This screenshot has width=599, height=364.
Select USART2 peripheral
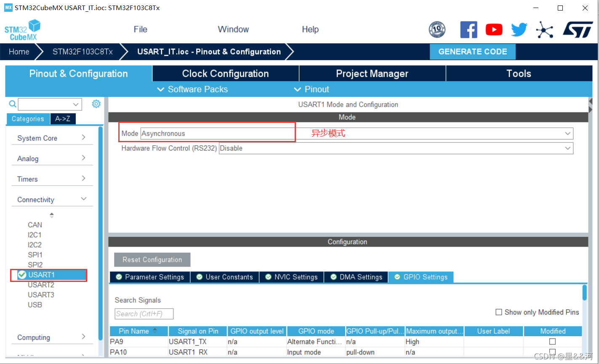[41, 285]
